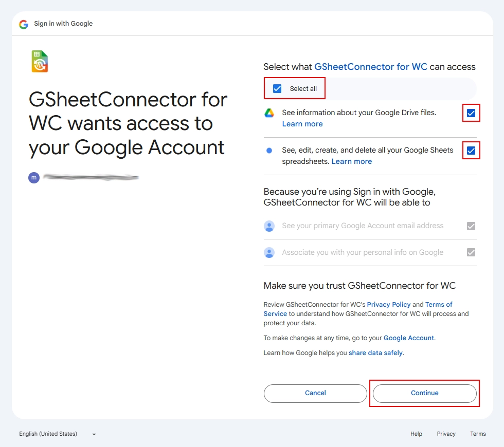Open GSheetConnector's Privacy Policy
Viewport: 504px width, 447px height.
click(389, 304)
